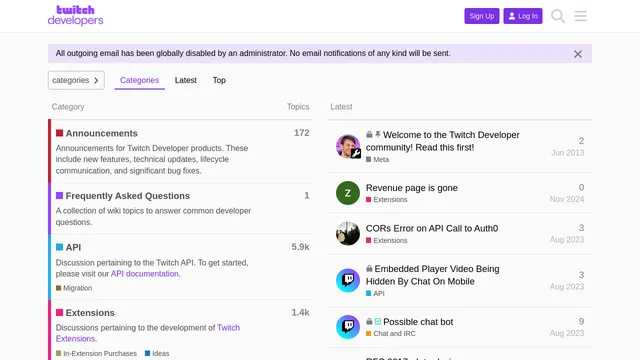The height and width of the screenshot is (360, 640).
Task: Click Extensions tag under Revenue page is gone
Action: pyautogui.click(x=387, y=200)
